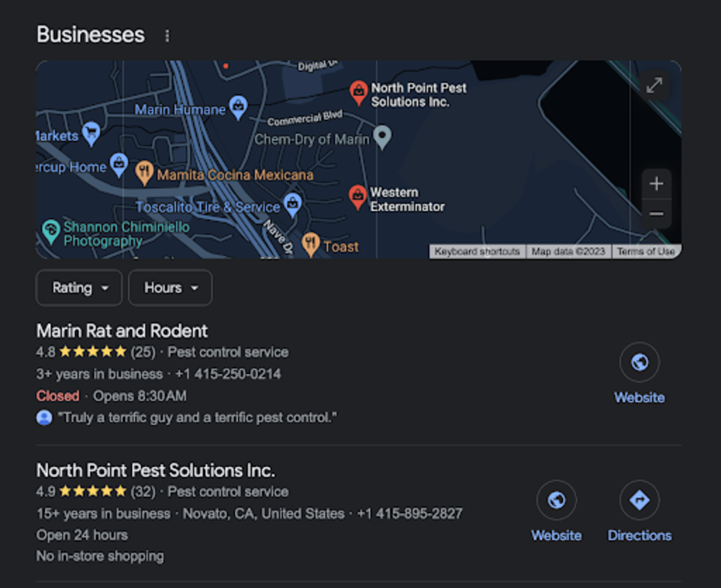The height and width of the screenshot is (588, 721).
Task: Select the Western Exterminator map pin
Action: pyautogui.click(x=358, y=197)
